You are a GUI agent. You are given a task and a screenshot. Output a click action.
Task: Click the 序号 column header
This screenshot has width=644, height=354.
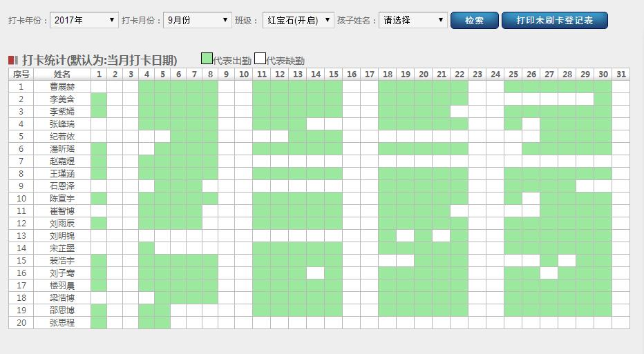[21, 75]
